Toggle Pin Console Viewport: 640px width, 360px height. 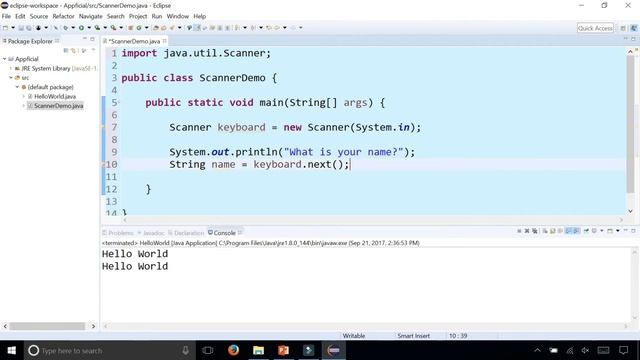(x=586, y=231)
